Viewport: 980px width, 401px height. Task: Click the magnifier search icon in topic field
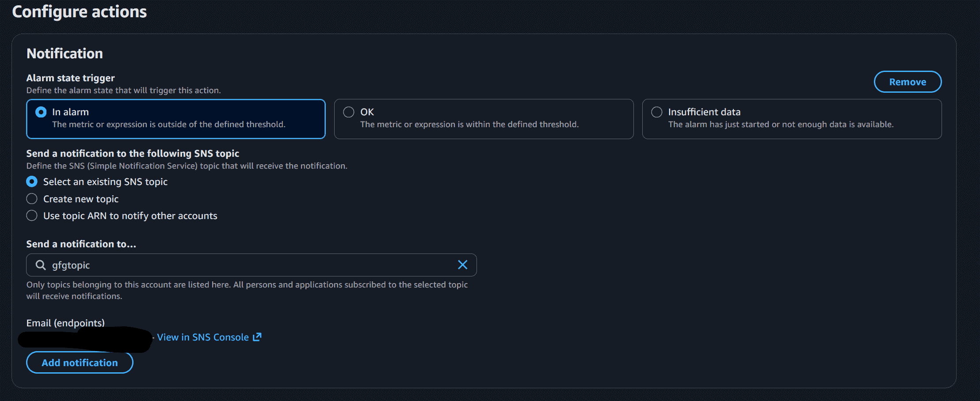[x=41, y=265]
